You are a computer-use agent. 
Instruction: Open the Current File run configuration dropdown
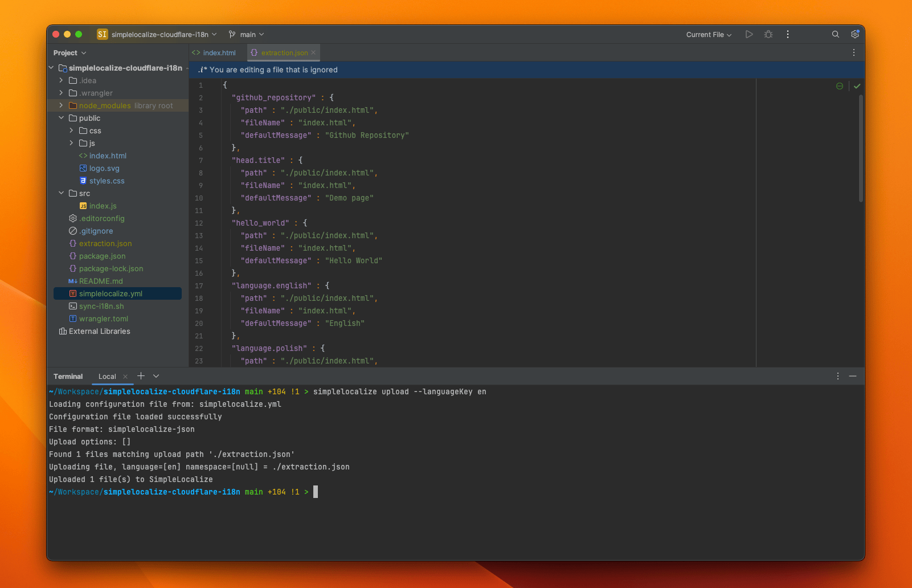tap(709, 34)
